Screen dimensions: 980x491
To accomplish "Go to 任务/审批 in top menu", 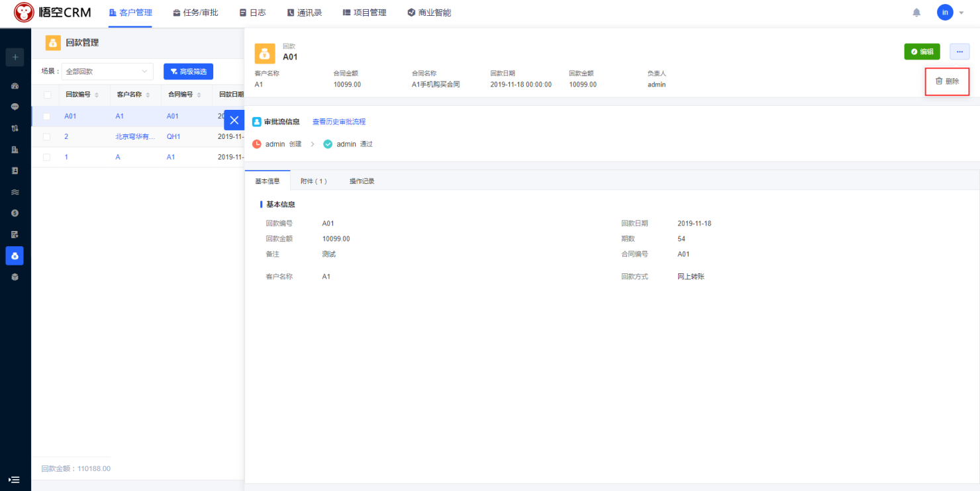I will [x=195, y=13].
